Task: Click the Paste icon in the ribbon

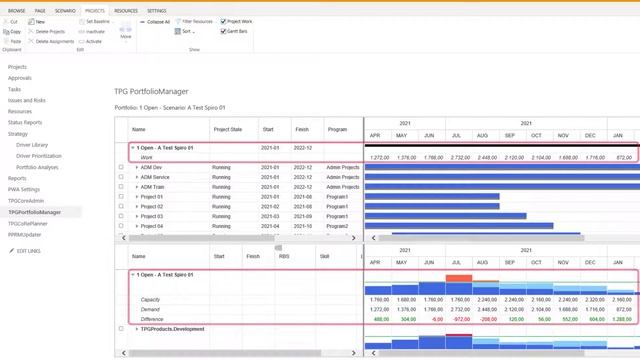Action: (6, 41)
